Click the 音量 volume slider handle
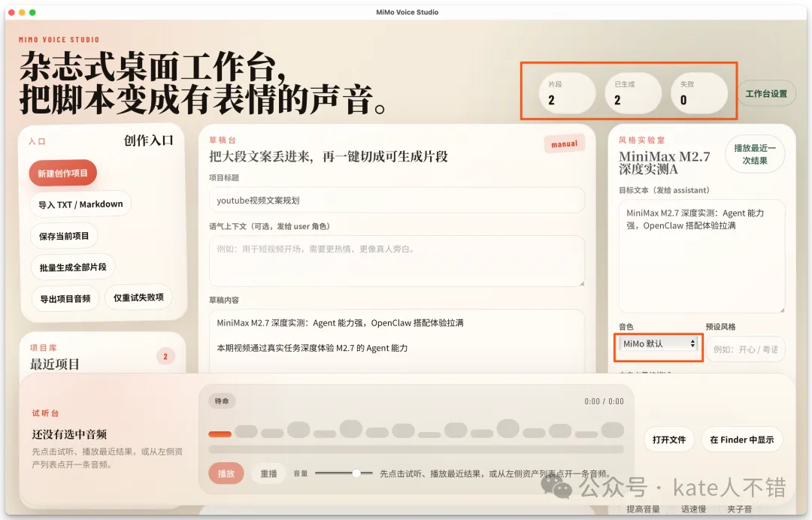Screen dimensions: 812x520 356,473
